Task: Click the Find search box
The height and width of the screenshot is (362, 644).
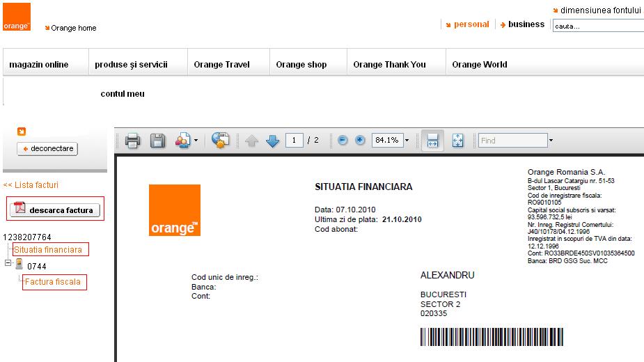Action: tap(512, 141)
